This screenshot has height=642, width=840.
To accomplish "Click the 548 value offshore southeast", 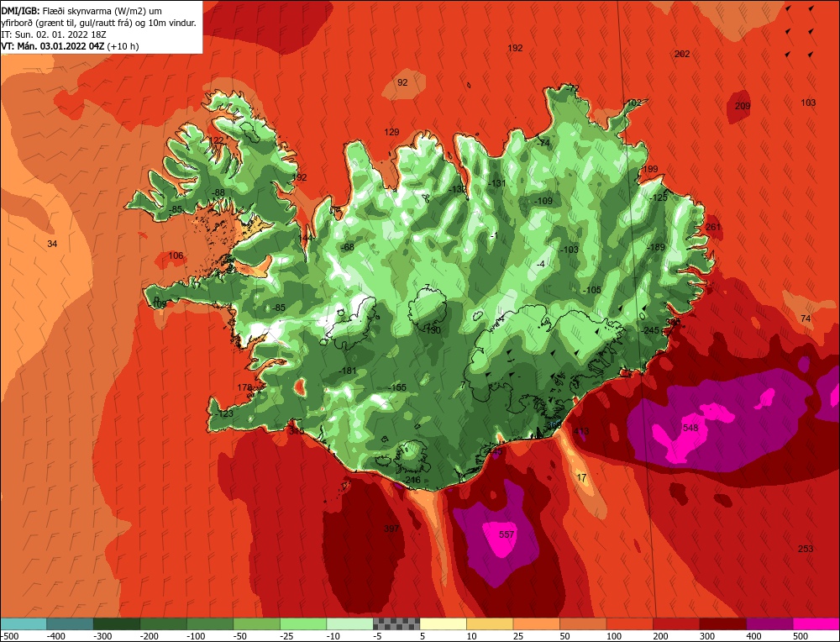I will 690,428.
